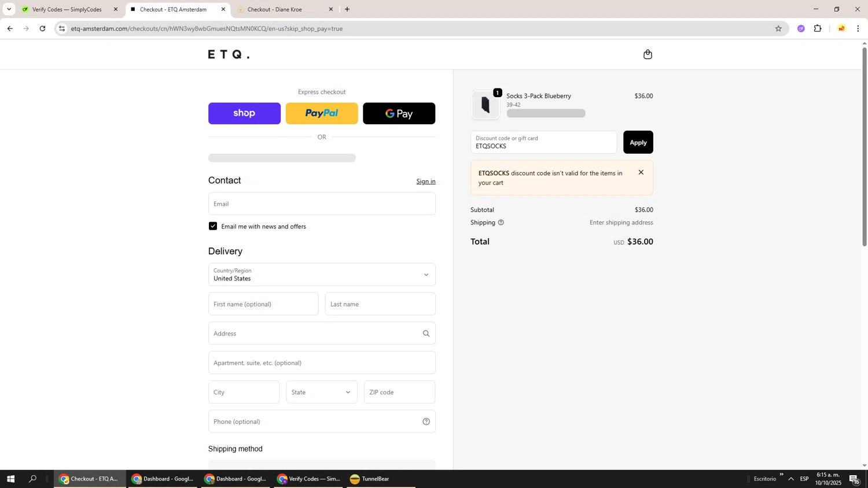The image size is (868, 488).
Task: Click into the Address field
Action: pyautogui.click(x=322, y=334)
